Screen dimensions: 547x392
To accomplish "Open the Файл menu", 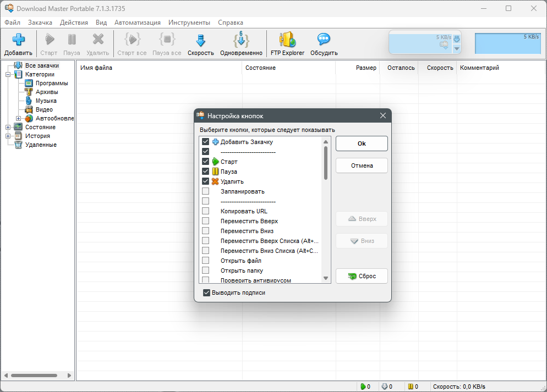I will 12,23.
